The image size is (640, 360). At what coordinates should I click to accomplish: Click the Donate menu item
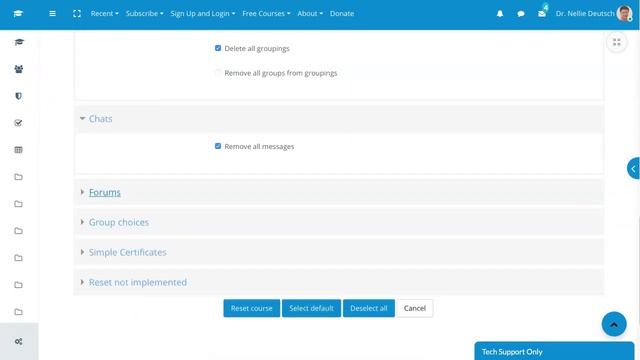[x=342, y=13]
